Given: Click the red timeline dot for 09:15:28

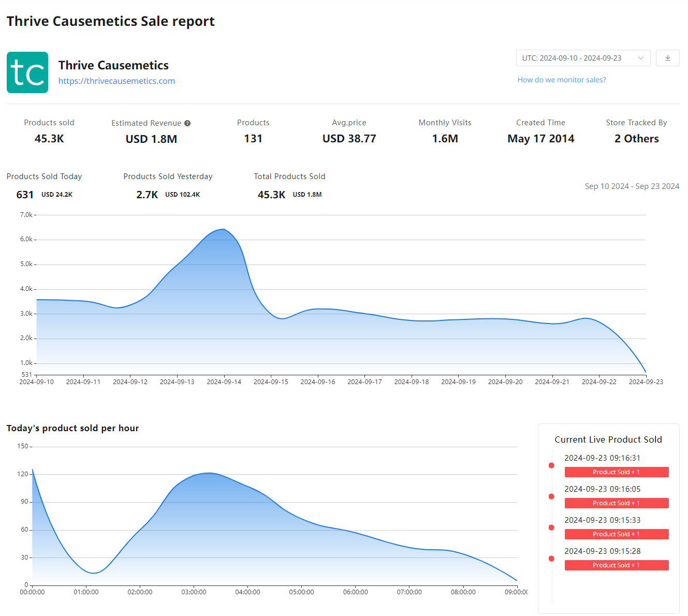Looking at the screenshot, I should tap(551, 559).
